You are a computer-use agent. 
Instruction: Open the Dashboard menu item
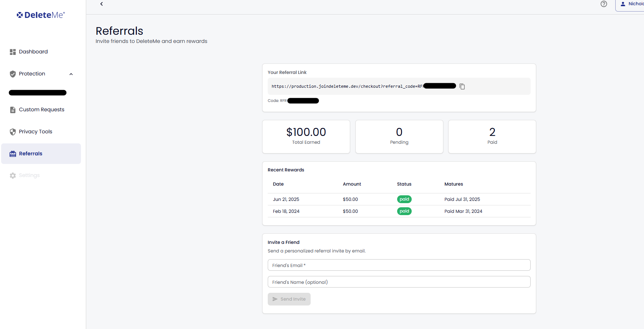pos(41,52)
